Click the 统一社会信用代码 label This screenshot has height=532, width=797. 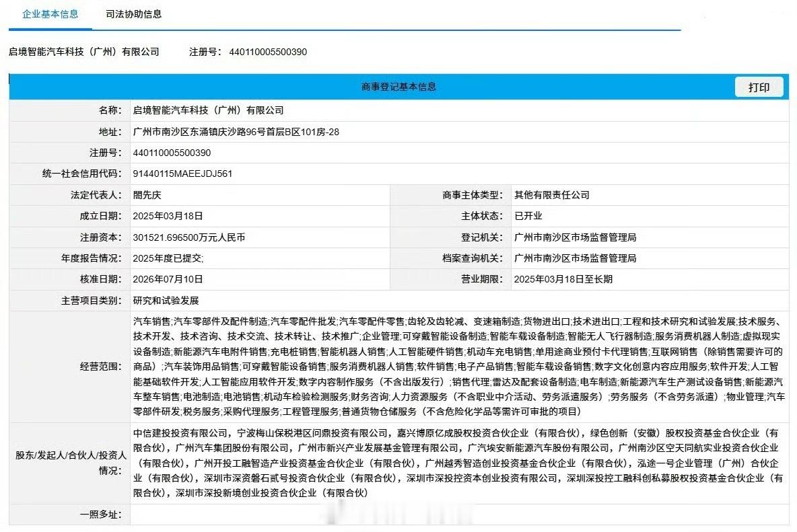[82, 174]
